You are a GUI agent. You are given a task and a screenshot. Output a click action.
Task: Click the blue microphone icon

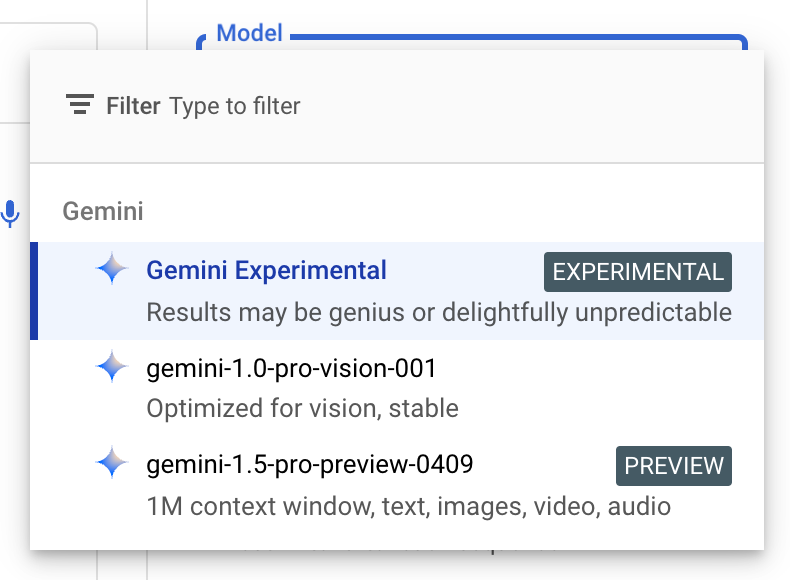pos(10,214)
